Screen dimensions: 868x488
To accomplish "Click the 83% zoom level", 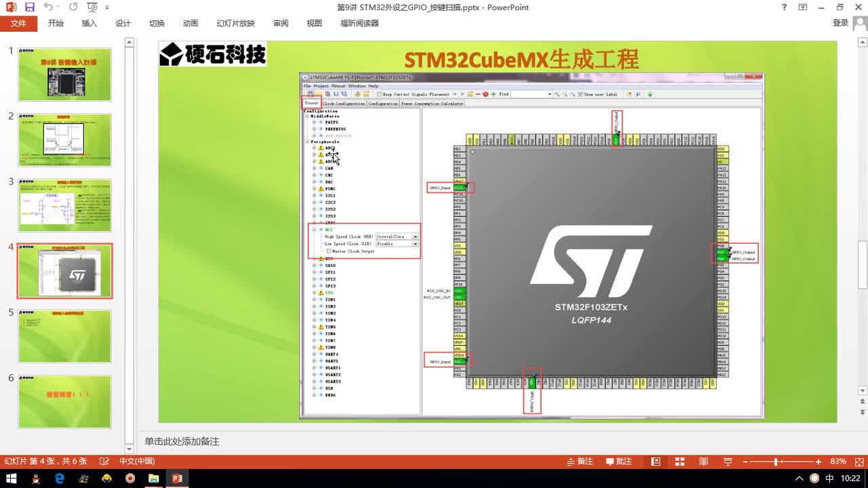I will 838,462.
